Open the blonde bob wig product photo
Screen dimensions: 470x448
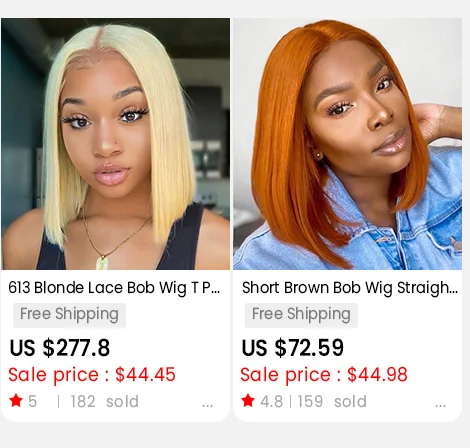(116, 144)
